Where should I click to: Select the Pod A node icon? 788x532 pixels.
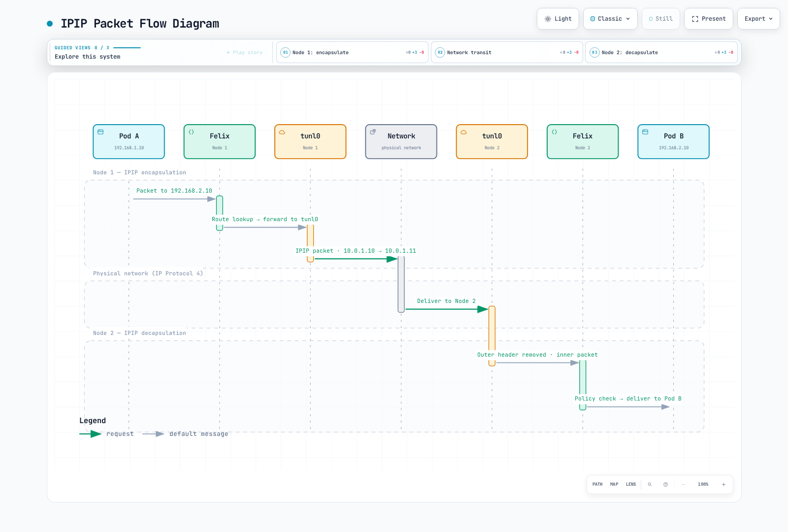click(x=100, y=132)
